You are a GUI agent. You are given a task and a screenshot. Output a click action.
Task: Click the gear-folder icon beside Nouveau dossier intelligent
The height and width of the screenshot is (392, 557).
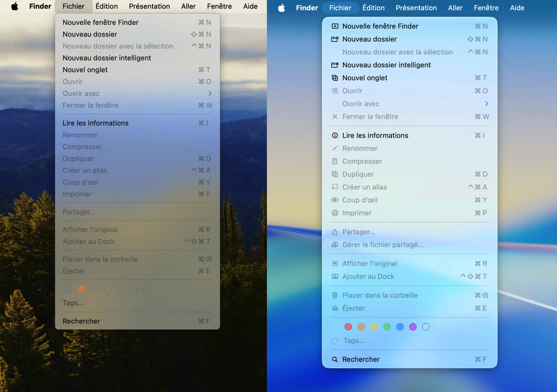tap(335, 65)
